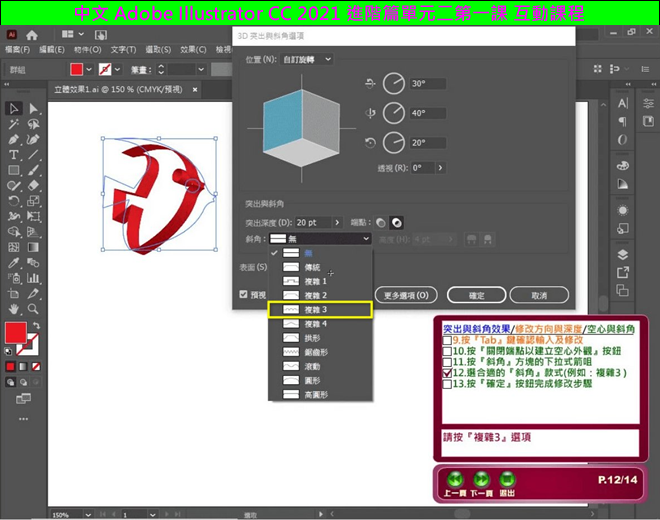Select the Selection arrow tool
The width and height of the screenshot is (660, 520).
(14, 108)
